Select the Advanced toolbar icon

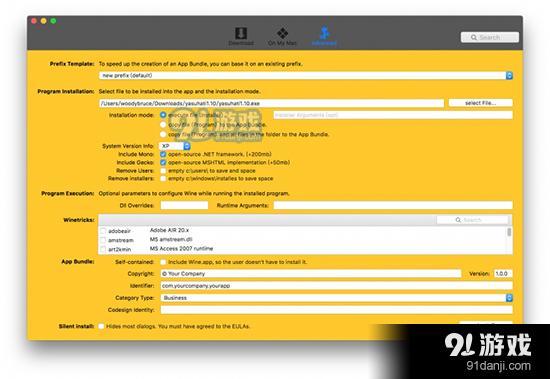(x=324, y=36)
